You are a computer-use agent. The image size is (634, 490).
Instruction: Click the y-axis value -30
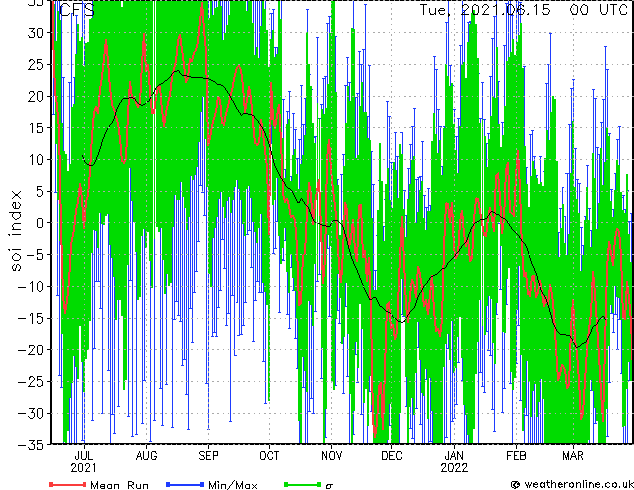[x=31, y=413]
